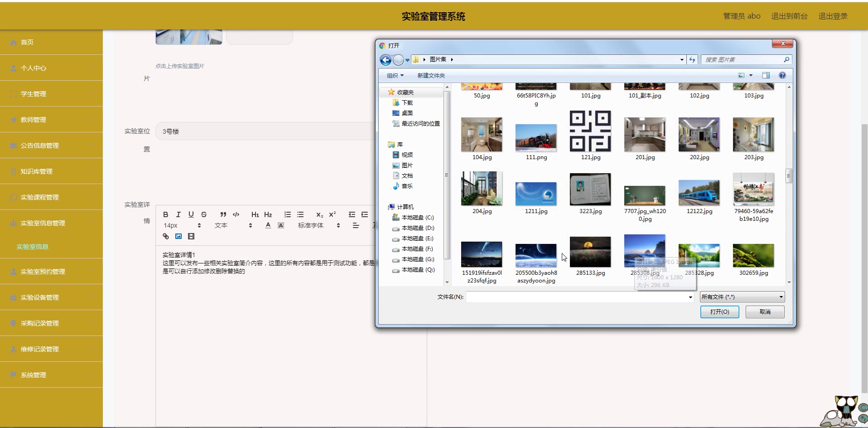The height and width of the screenshot is (428, 868).
Task: Open the text background color picker
Action: point(281,225)
